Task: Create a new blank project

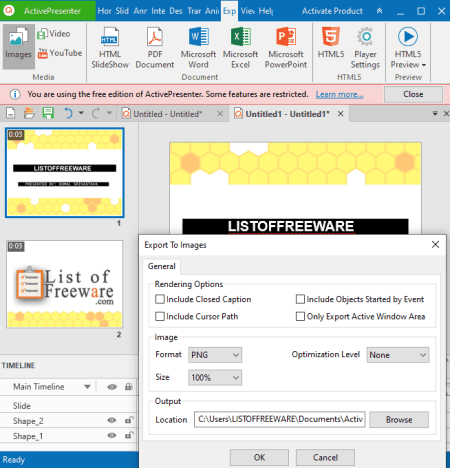Action: (11, 114)
